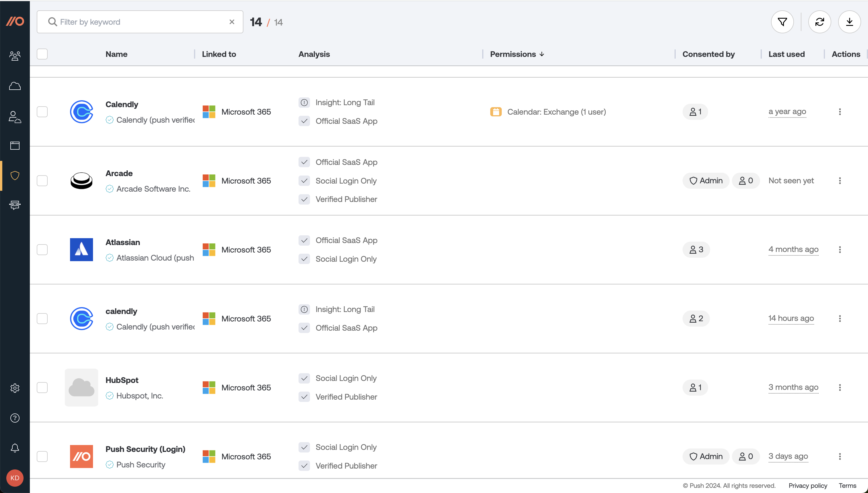Click Insight: Long Tail icon for Calendly

pyautogui.click(x=304, y=103)
